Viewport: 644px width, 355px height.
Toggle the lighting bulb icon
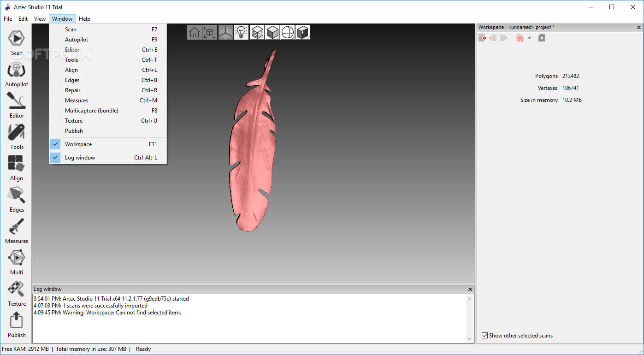241,32
